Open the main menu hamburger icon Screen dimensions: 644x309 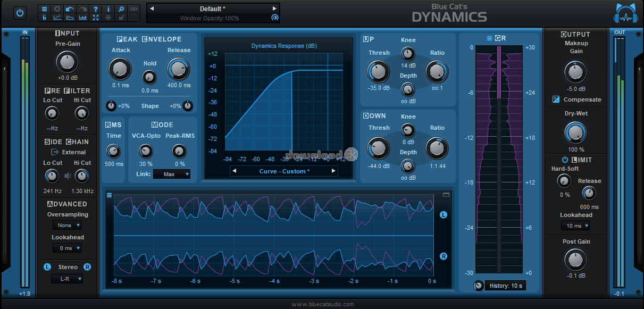(x=44, y=9)
